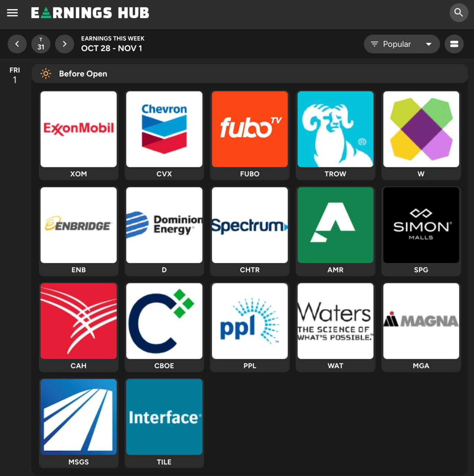Click the PPL ticker label
This screenshot has width=474, height=476.
250,366
